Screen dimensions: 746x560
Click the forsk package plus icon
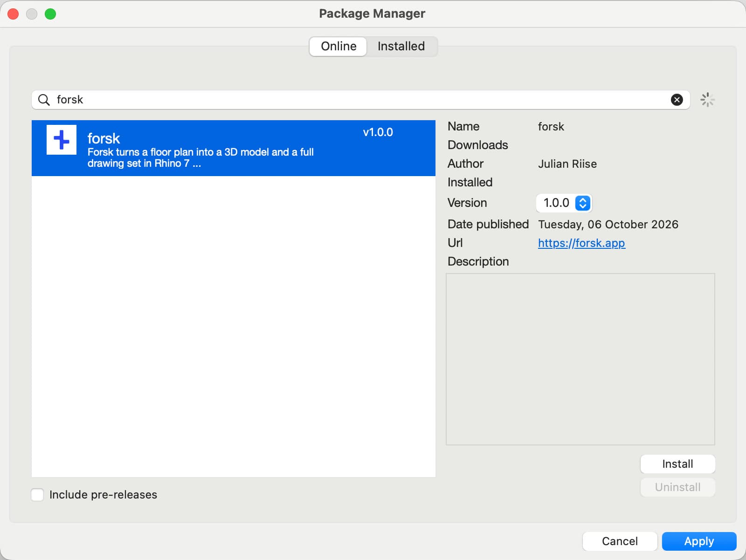62,140
